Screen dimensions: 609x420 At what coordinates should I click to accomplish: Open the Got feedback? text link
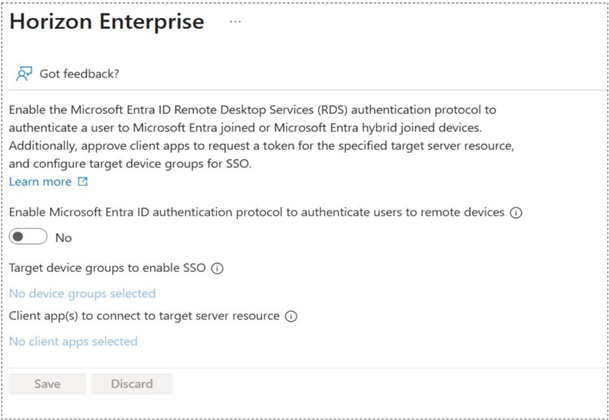click(x=79, y=73)
